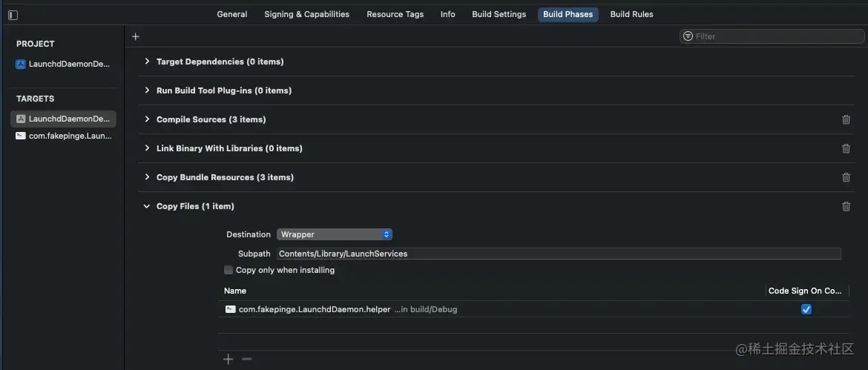Click the terminal icon of com.fakepinge.Laun... target
The height and width of the screenshot is (370, 868).
click(21, 136)
